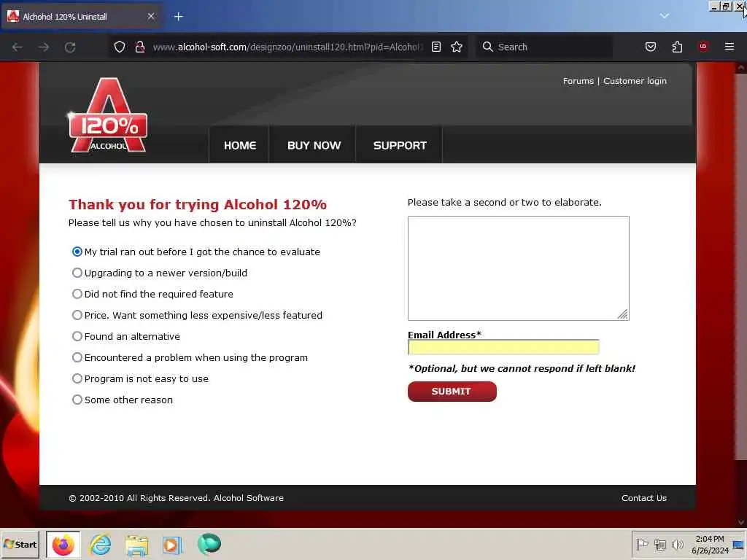Submit the uninstall feedback form
Viewport: 747px width, 560px height.
tap(452, 392)
